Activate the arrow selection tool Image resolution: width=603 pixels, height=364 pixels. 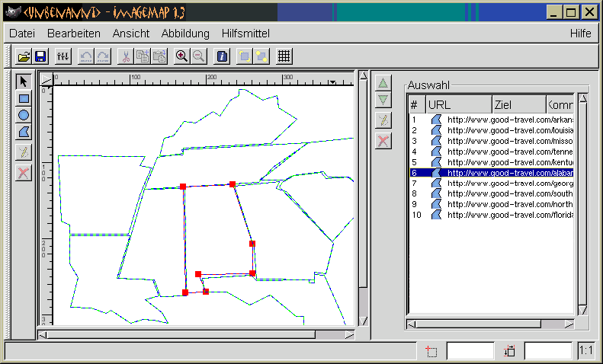click(x=24, y=81)
